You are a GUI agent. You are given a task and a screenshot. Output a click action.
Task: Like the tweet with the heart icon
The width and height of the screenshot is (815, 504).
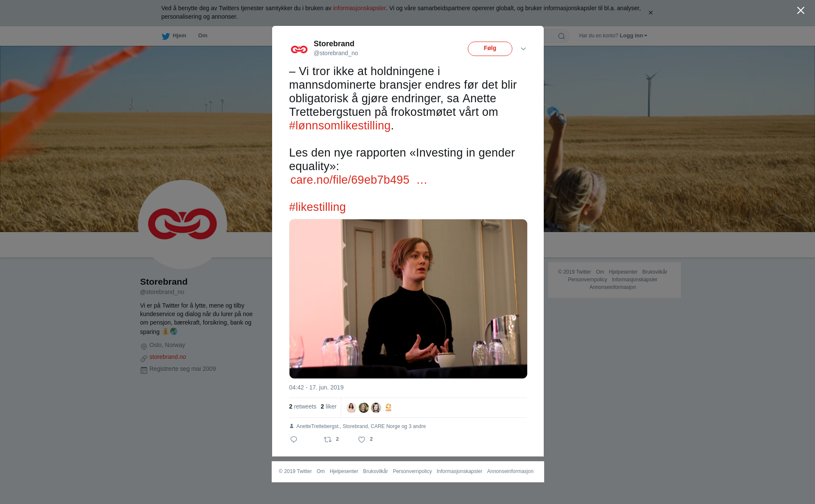pos(362,440)
